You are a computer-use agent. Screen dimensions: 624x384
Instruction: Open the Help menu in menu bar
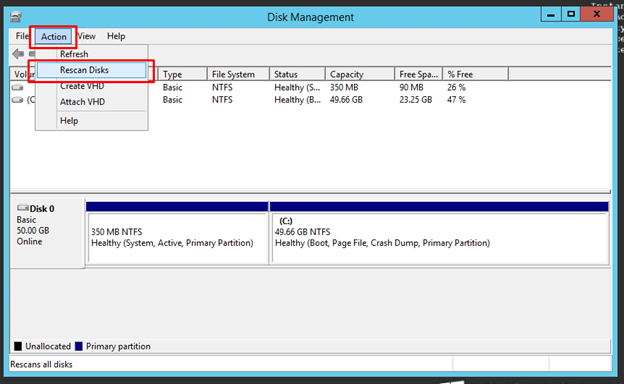click(x=116, y=36)
